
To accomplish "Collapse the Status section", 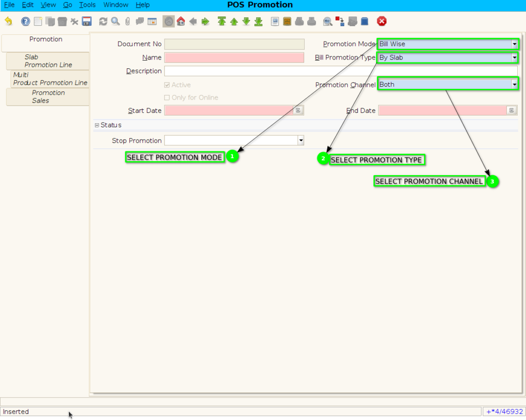I will 97,125.
